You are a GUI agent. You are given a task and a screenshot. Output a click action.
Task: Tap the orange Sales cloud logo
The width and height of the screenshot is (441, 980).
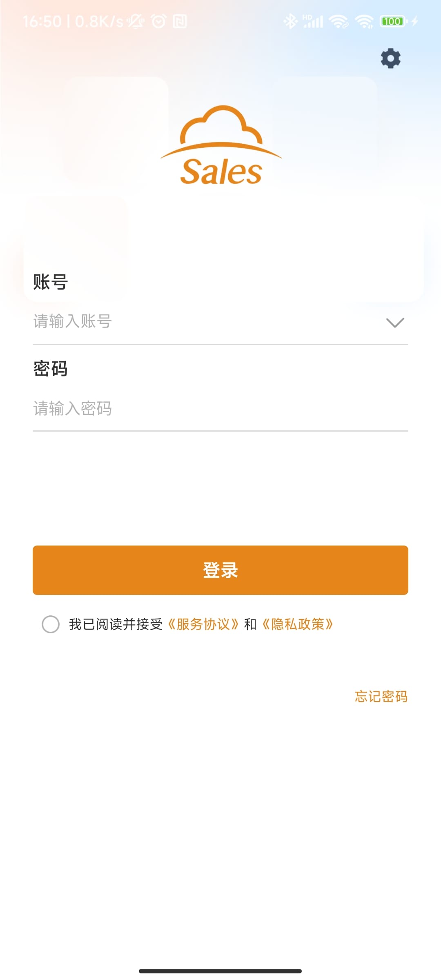(x=221, y=145)
